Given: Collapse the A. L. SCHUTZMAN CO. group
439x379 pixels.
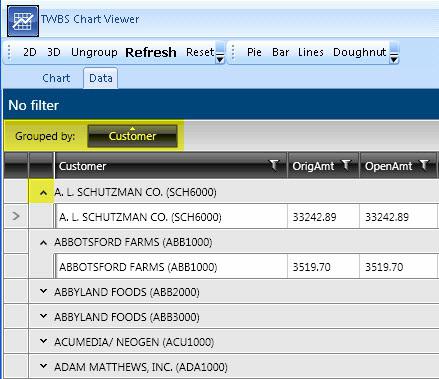Looking at the screenshot, I should pyautogui.click(x=43, y=192).
